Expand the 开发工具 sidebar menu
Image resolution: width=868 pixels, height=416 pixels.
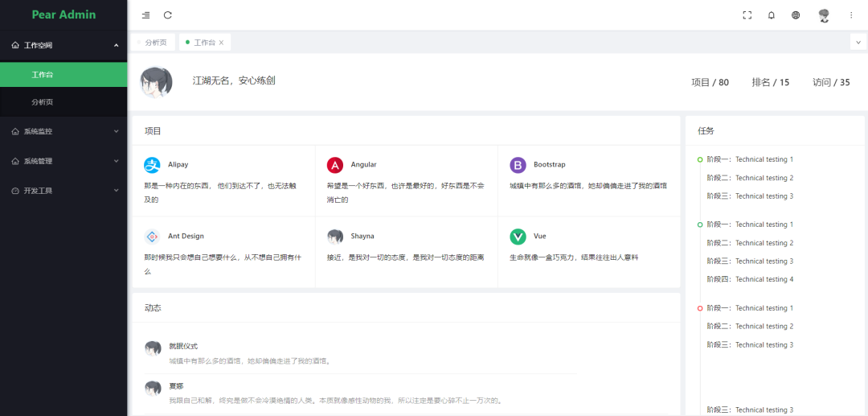coord(63,191)
